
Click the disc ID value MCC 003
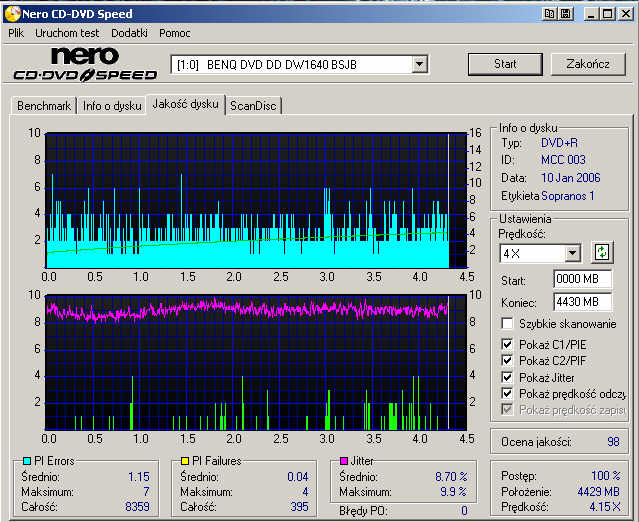coord(563,160)
